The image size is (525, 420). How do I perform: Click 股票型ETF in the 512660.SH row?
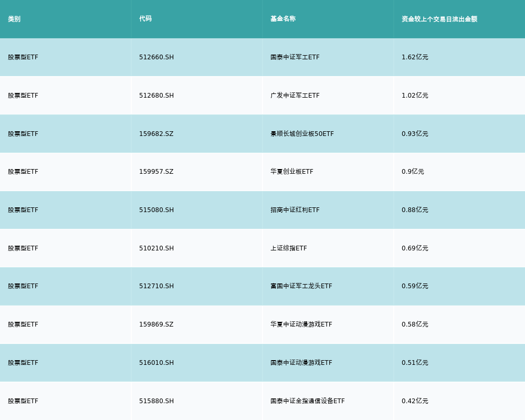tap(23, 57)
